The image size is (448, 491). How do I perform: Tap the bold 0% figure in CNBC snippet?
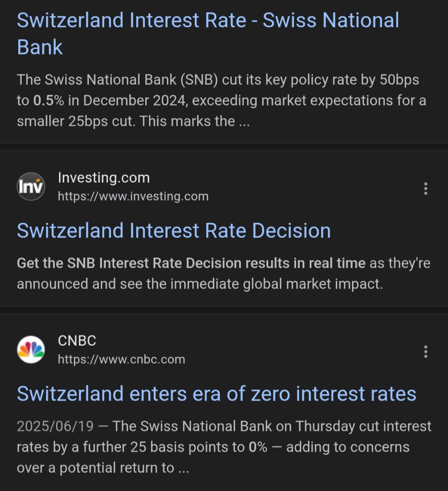pos(258,447)
